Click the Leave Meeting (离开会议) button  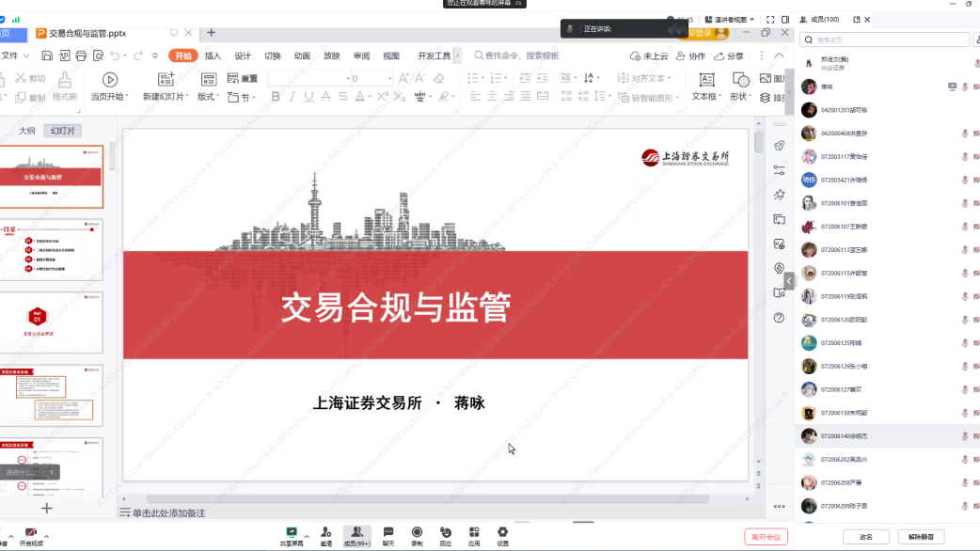(x=766, y=537)
